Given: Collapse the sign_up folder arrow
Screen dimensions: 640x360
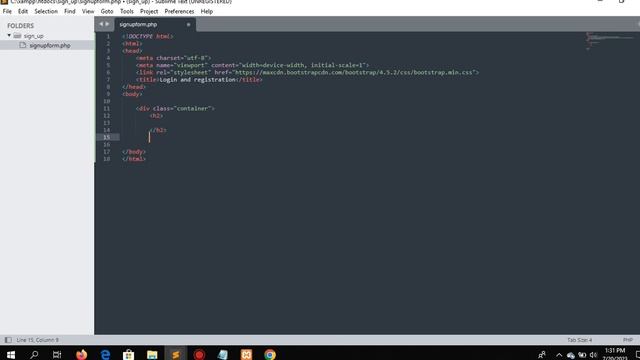Looking at the screenshot, I should point(9,36).
